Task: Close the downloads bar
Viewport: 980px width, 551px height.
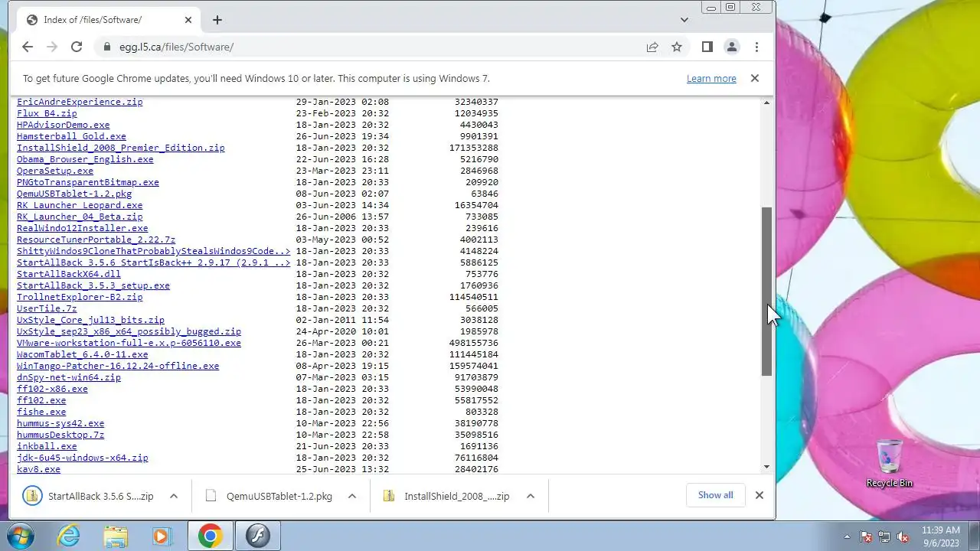Action: [759, 495]
